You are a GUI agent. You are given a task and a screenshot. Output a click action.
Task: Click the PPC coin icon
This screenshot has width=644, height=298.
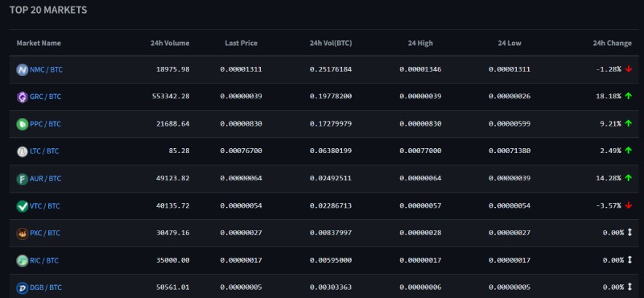click(23, 124)
